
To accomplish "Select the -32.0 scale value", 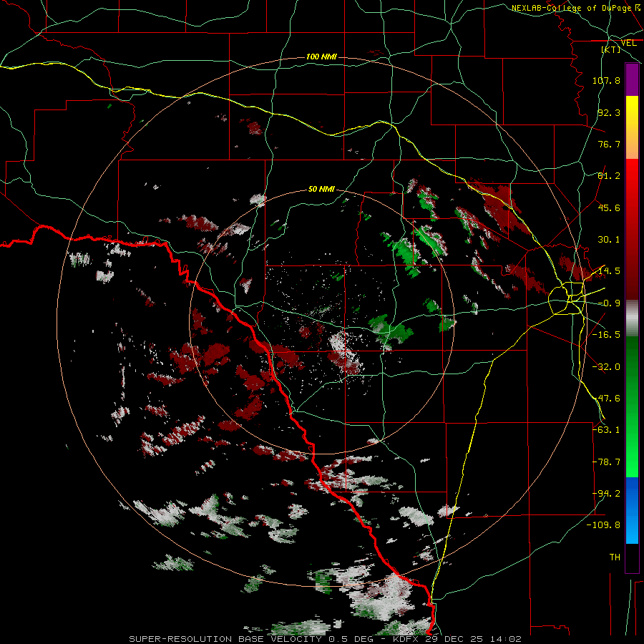I will 606,367.
